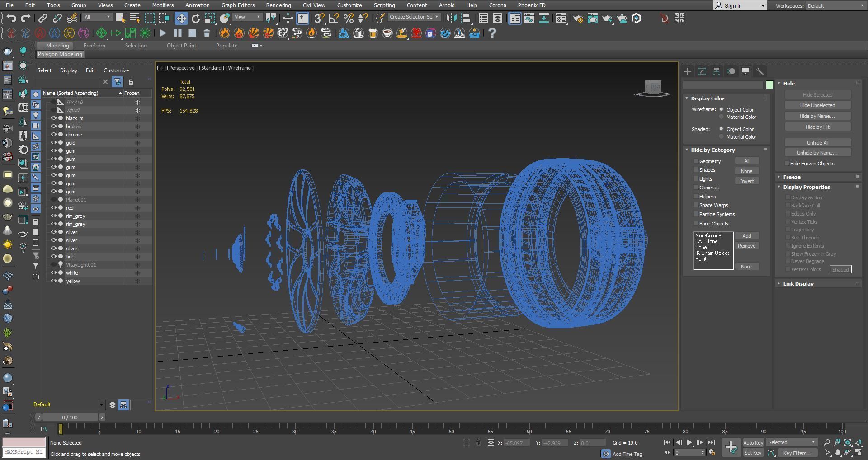
Task: Toggle the Angle Snap icon
Action: point(334,18)
